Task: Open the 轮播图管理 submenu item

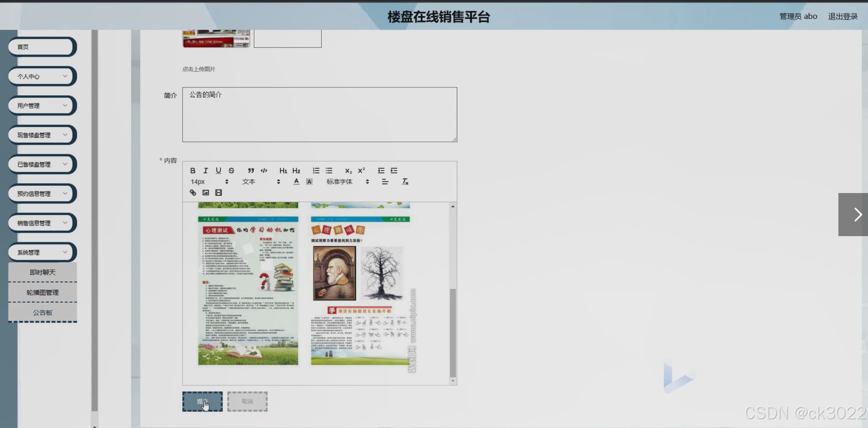Action: pos(43,292)
